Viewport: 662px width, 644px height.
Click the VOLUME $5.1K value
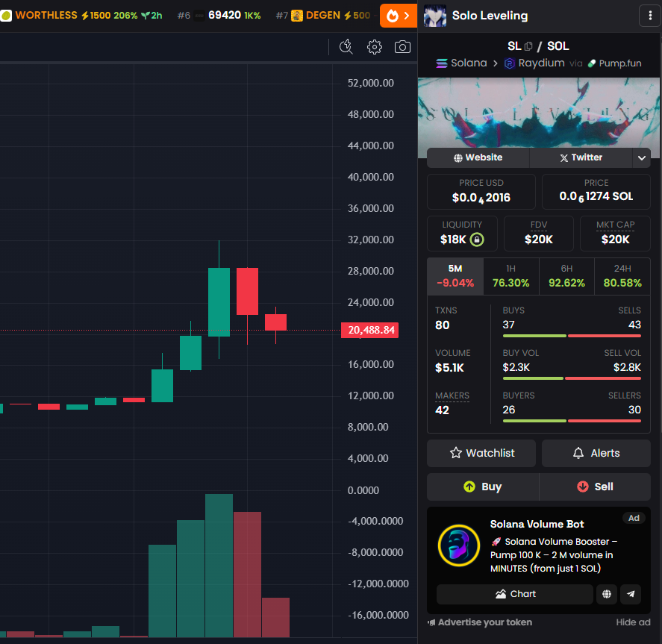(x=449, y=368)
